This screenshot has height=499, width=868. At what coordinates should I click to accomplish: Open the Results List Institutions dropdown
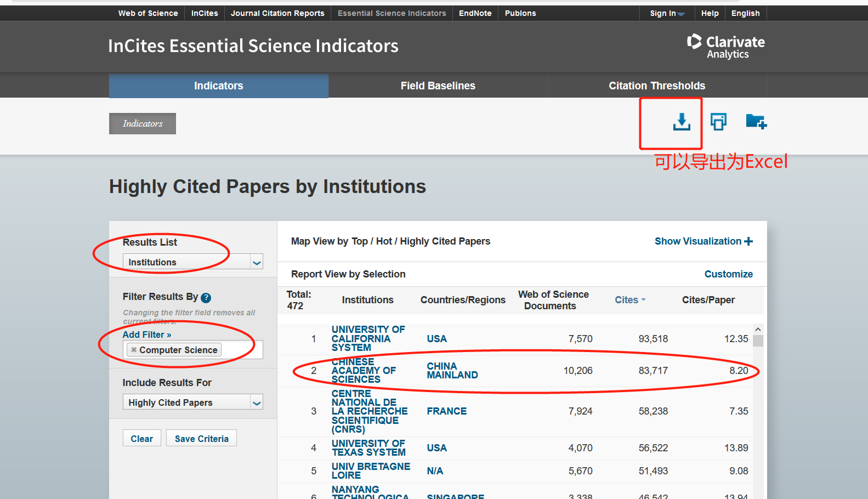193,262
